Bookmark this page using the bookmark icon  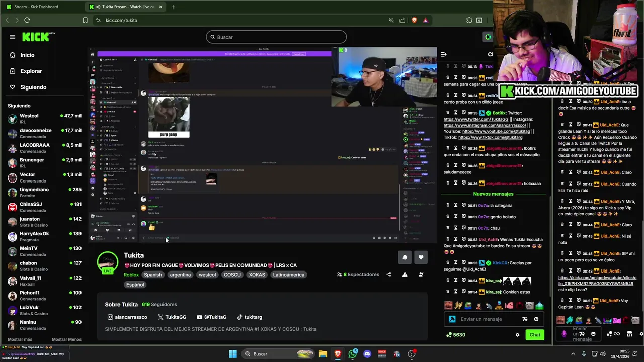[x=85, y=20]
